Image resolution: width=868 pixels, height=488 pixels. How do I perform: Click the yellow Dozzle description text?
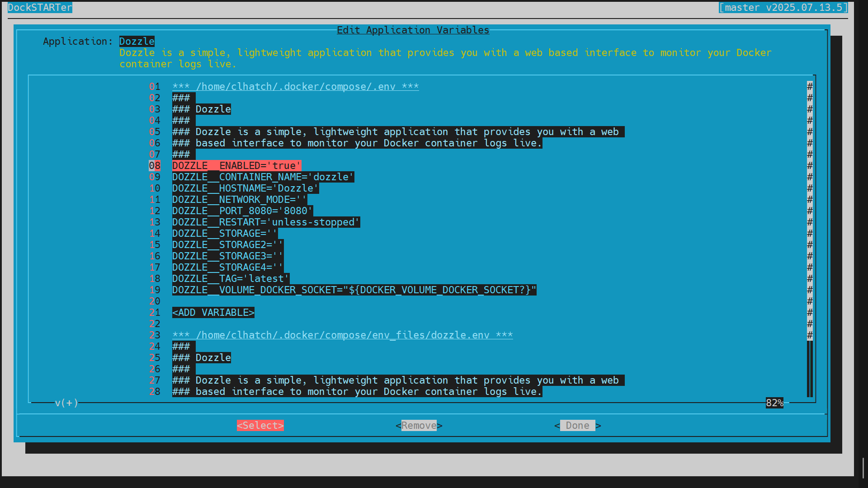point(445,58)
